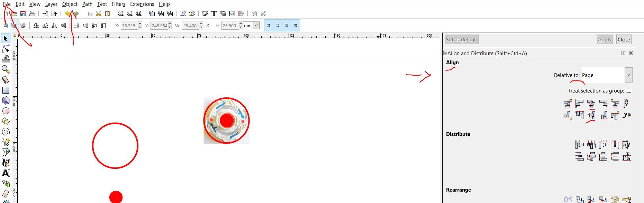Screen dimensions: 644x203
Task: Click the Import icon
Action: pyautogui.click(x=45, y=13)
